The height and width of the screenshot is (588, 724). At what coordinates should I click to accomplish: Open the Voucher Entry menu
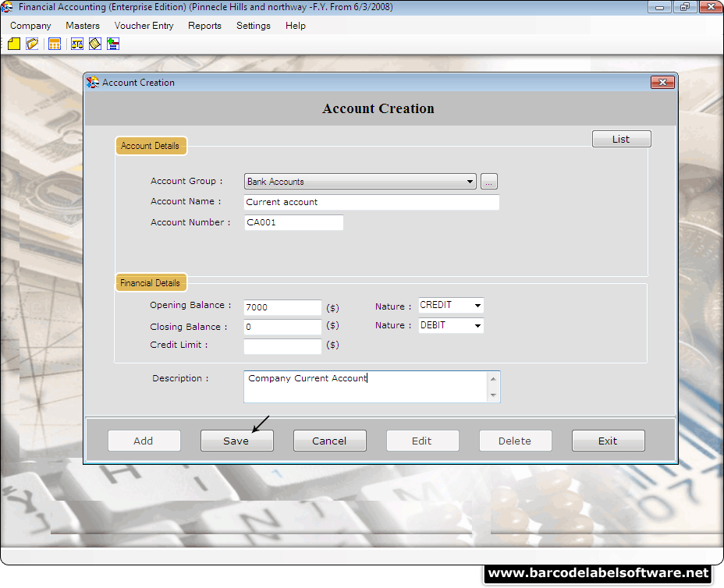coord(144,26)
